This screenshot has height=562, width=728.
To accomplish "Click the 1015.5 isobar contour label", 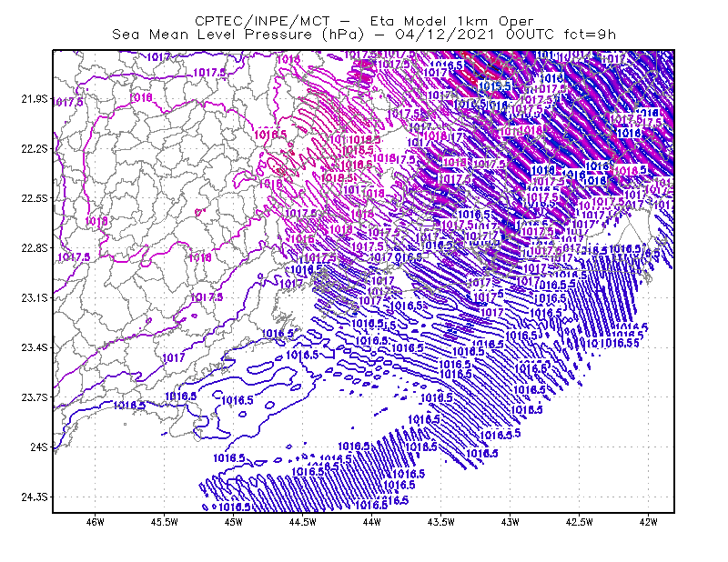I will [495, 86].
